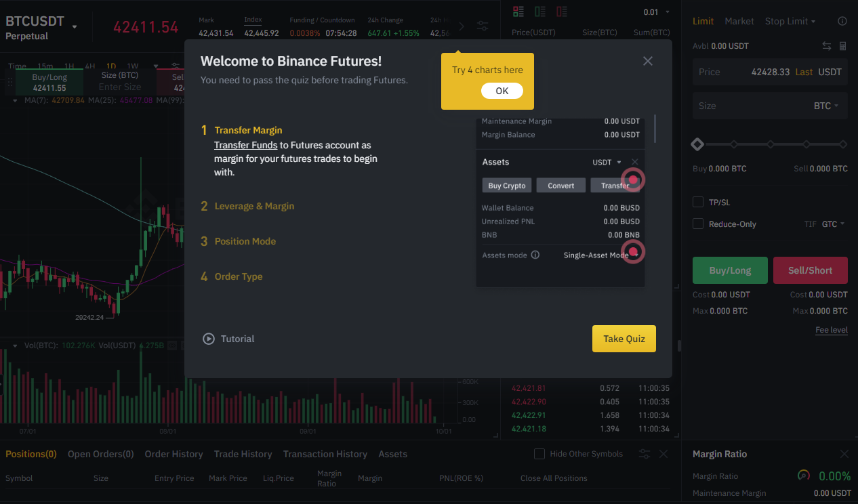Screen dimensions: 858x504
Task: Click the transfer arrows icon beside Avbl
Action: coord(827,46)
